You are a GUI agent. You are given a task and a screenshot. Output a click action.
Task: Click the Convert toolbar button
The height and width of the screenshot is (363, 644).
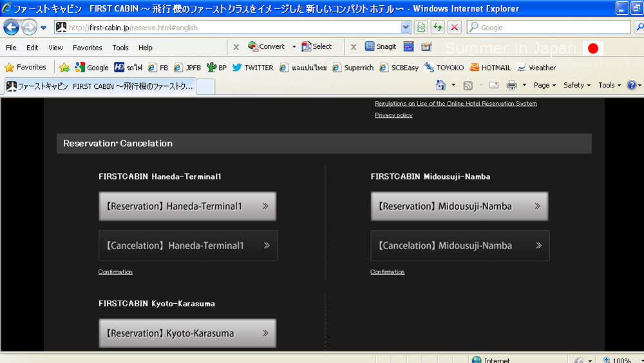(x=266, y=46)
